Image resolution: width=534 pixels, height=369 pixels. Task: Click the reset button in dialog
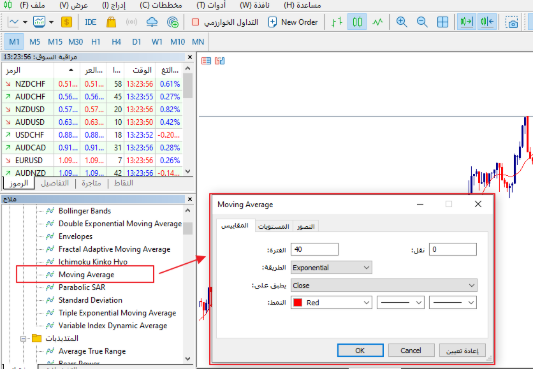pos(462,351)
